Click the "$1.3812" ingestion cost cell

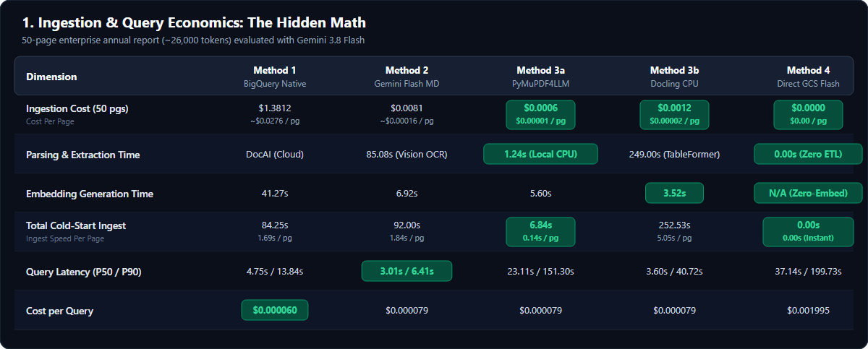click(275, 114)
